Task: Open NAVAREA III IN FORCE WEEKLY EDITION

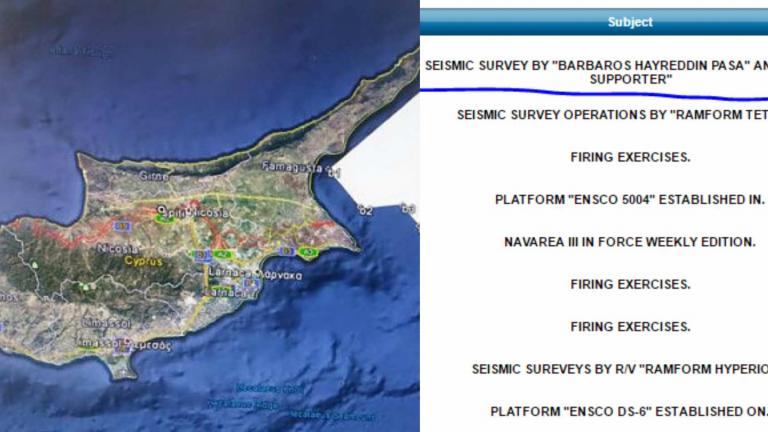Action: click(x=630, y=242)
